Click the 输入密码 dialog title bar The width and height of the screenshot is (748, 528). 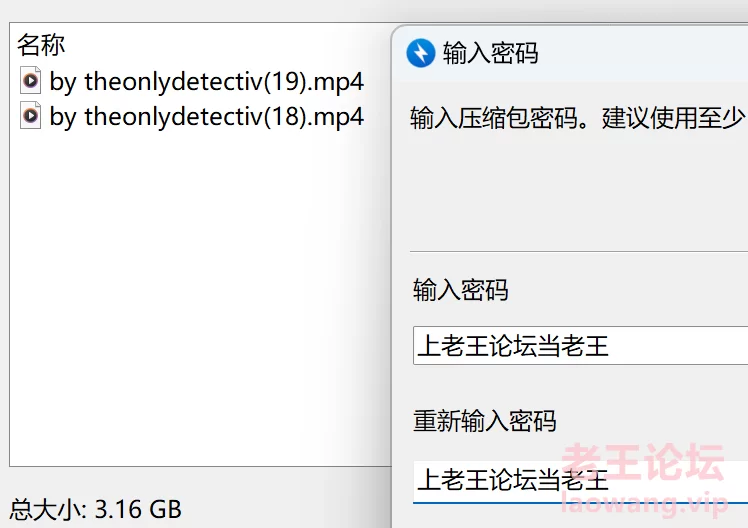click(571, 52)
